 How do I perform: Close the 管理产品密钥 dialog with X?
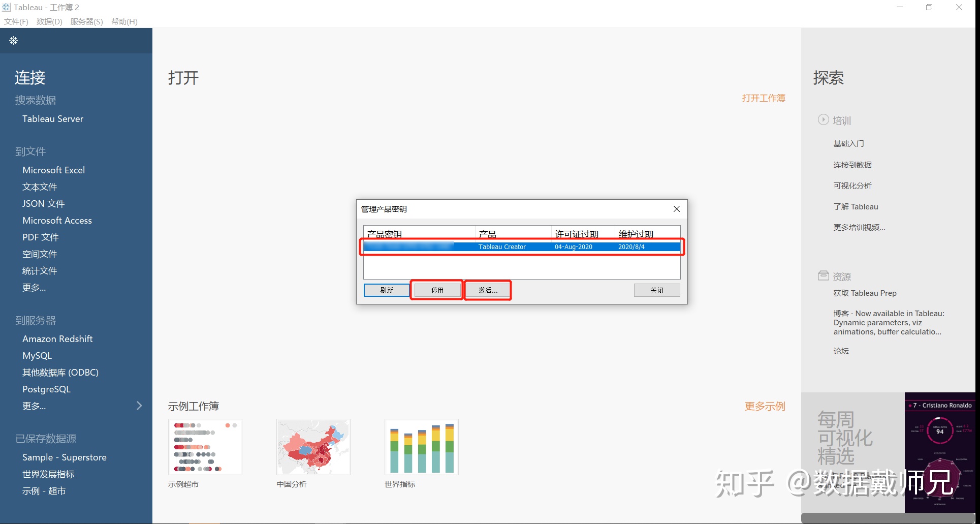pyautogui.click(x=676, y=209)
